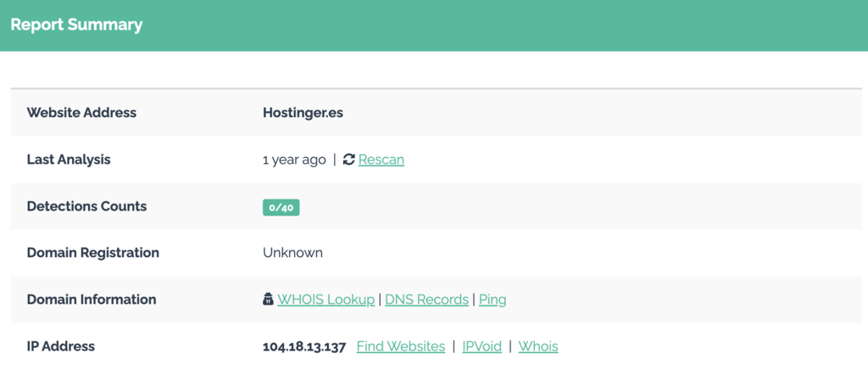This screenshot has width=868, height=370.
Task: Click the IP address 104.18.13.137
Action: pyautogui.click(x=304, y=346)
